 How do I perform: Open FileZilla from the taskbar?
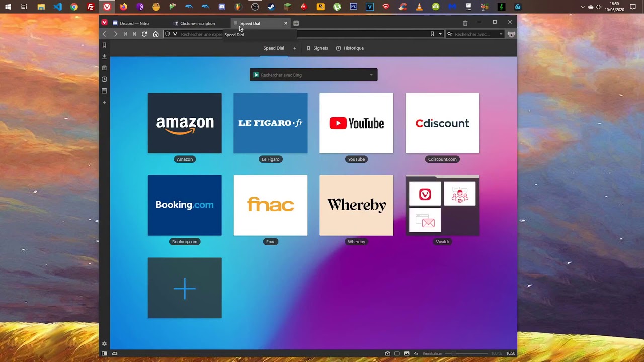[x=91, y=7]
